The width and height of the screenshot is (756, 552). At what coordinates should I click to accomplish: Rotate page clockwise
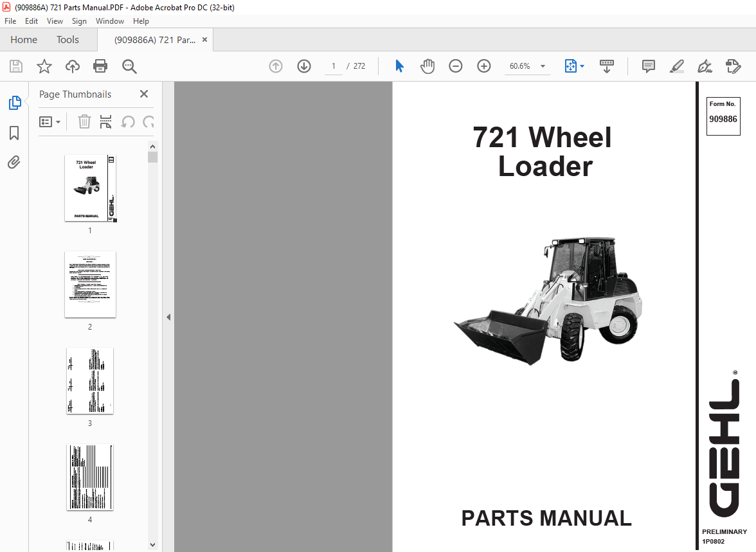pyautogui.click(x=148, y=122)
